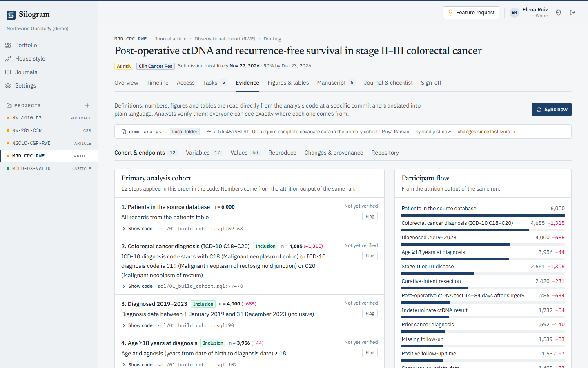Select the Variables sub-tab
The height and width of the screenshot is (368, 588).
click(204, 153)
